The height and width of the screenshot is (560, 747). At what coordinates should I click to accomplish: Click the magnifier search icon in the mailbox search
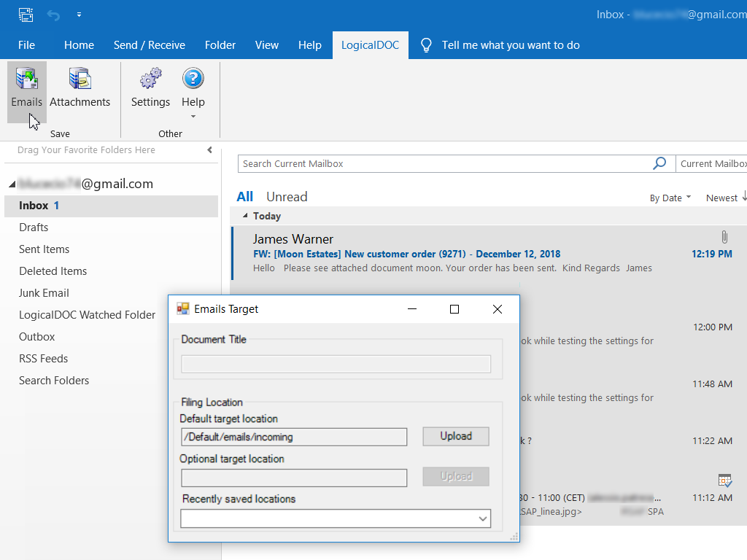[659, 163]
